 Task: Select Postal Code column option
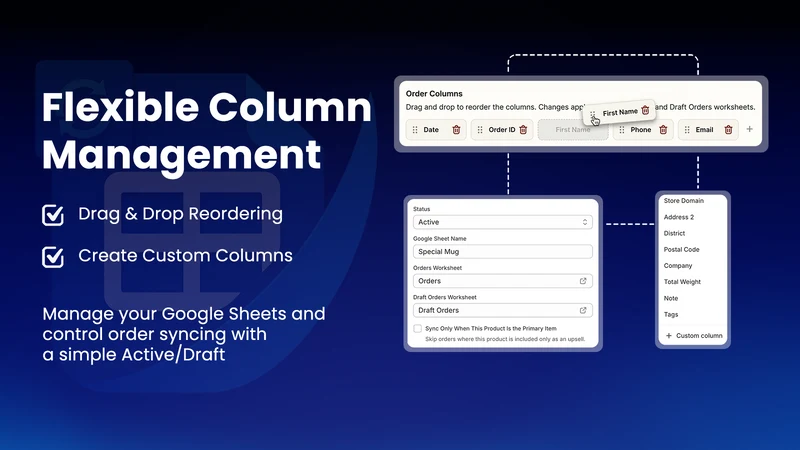tap(681, 249)
